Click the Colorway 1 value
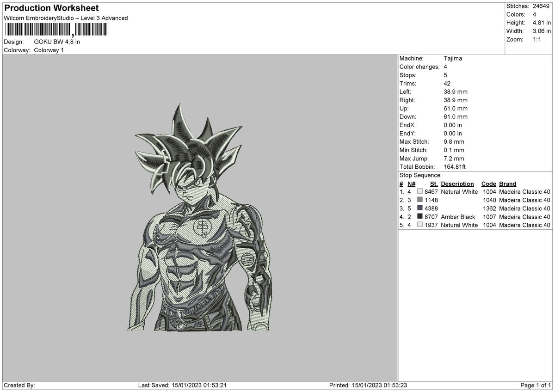Image resolution: width=555 pixels, height=392 pixels. tap(49, 50)
